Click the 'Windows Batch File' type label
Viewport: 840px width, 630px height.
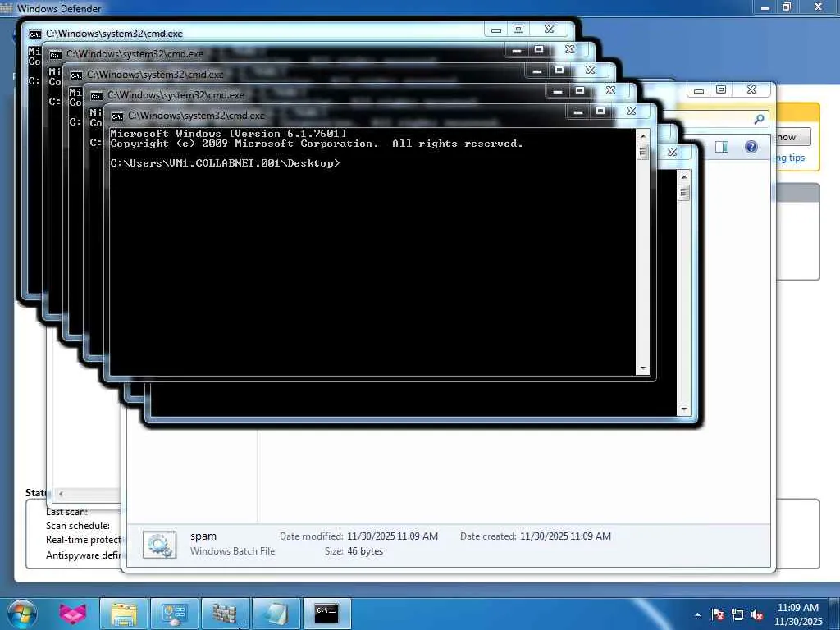pos(232,551)
